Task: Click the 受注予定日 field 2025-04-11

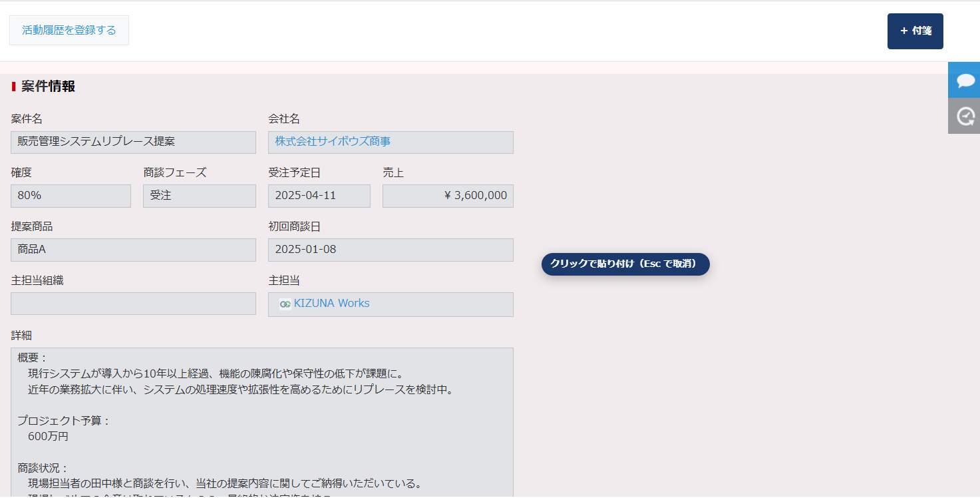Action: (319, 196)
